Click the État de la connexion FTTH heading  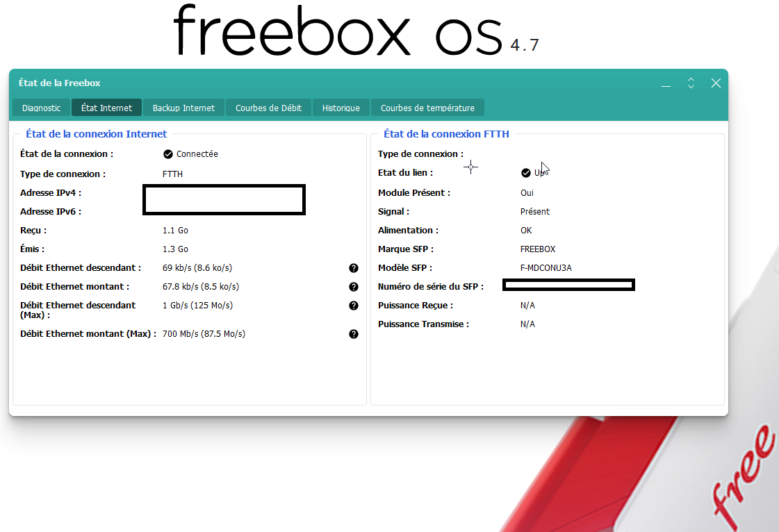(446, 134)
